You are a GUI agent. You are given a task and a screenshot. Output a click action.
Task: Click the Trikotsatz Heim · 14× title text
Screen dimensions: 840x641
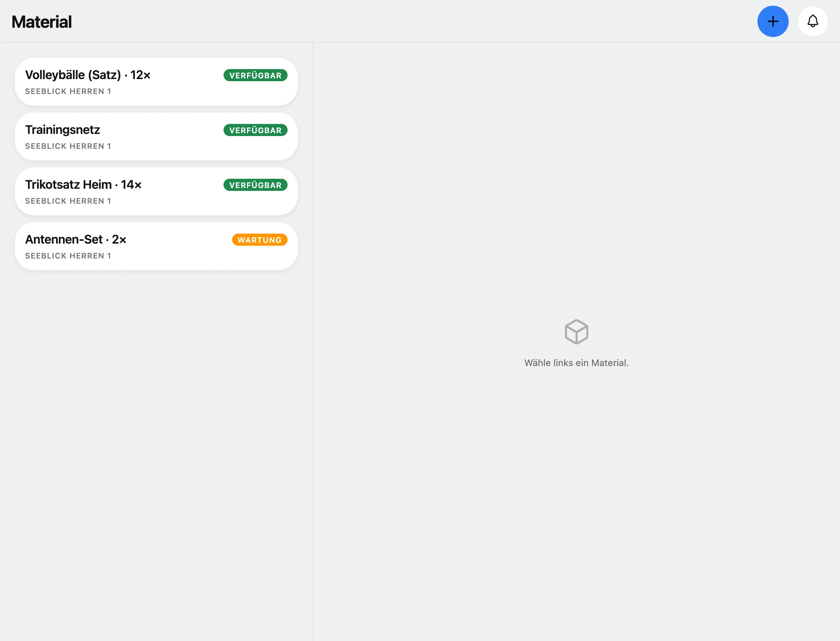click(83, 185)
